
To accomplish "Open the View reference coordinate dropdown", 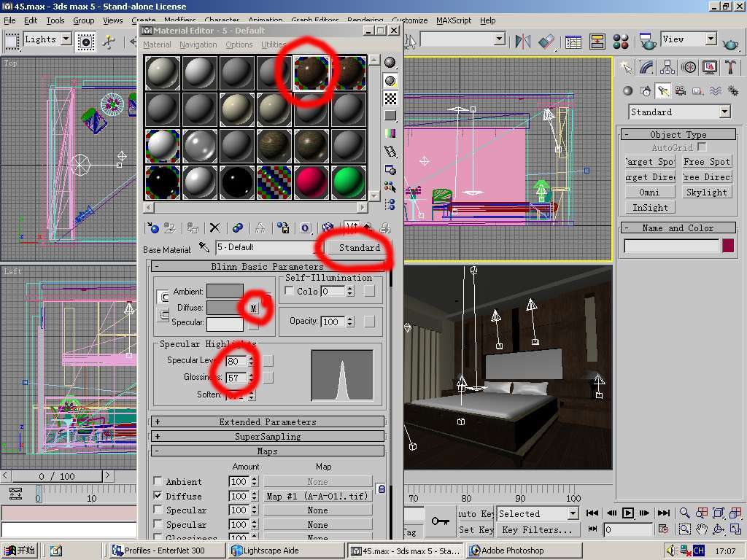I will (711, 39).
